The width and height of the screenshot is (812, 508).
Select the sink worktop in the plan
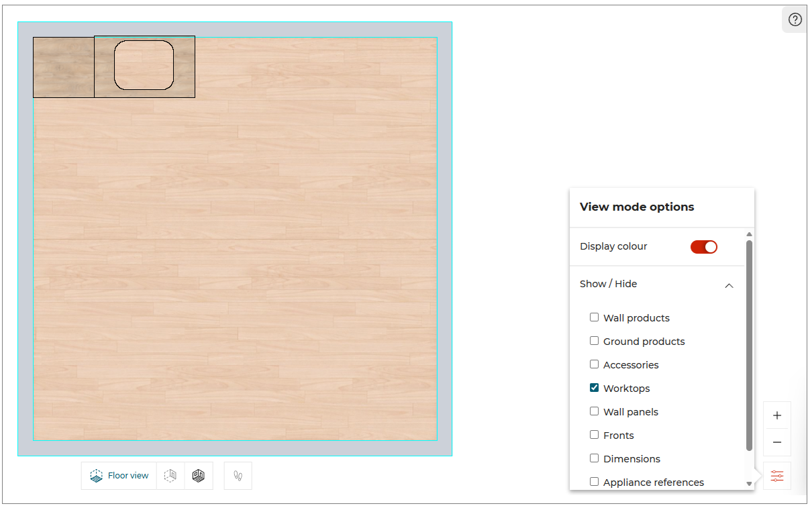(x=144, y=66)
